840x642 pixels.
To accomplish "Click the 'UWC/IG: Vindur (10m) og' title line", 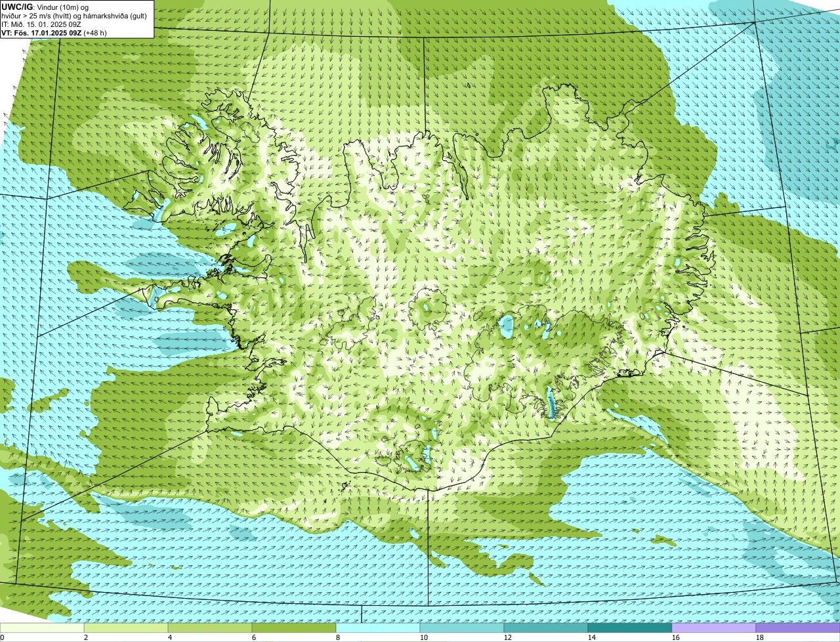I will point(45,7).
